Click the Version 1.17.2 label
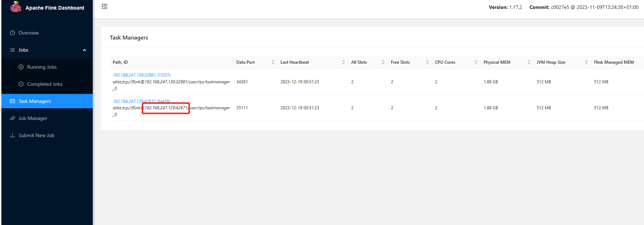The width and height of the screenshot is (644, 225). [505, 7]
